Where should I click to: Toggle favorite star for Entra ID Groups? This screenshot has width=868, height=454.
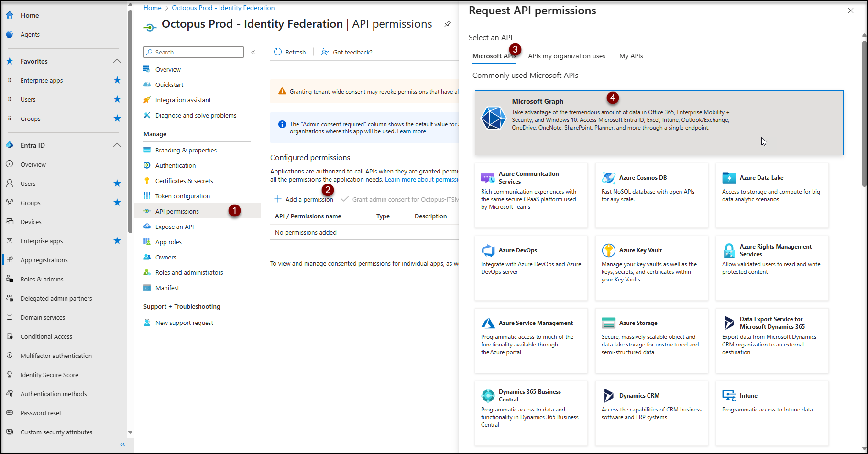[117, 203]
